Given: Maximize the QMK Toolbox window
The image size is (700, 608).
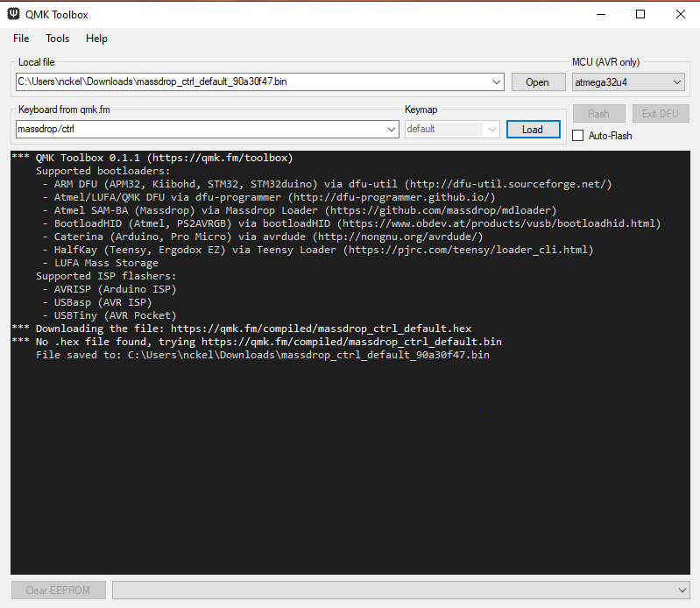Looking at the screenshot, I should (640, 14).
